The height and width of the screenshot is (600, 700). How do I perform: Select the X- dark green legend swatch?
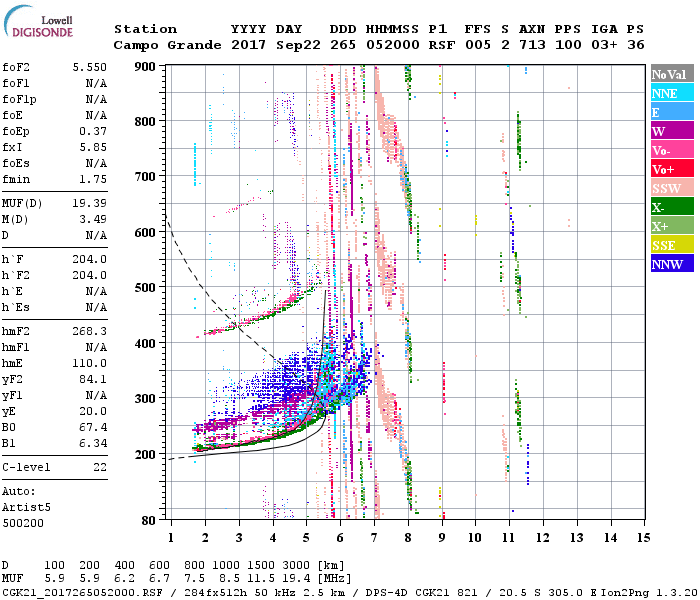672,207
